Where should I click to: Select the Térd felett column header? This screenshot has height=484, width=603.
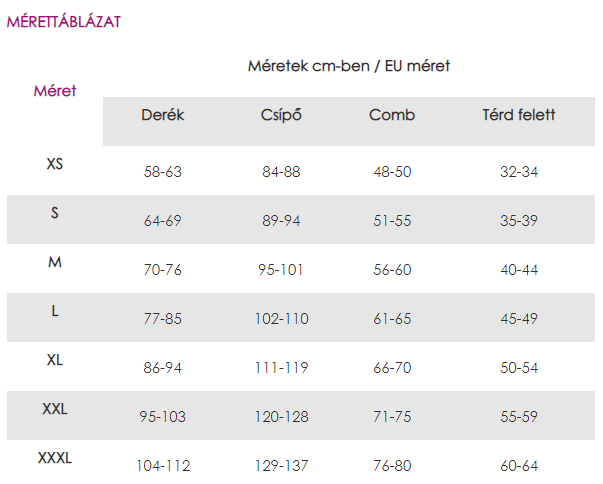519,115
